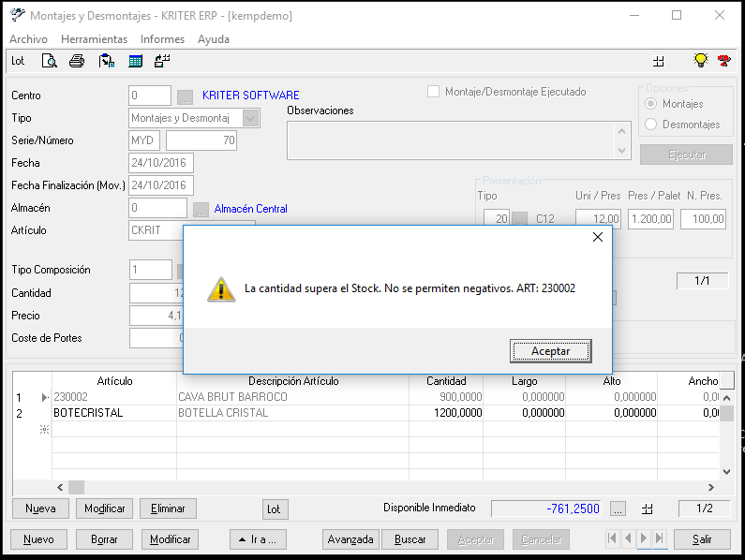Expand the Tipo dropdown
Screen dimensions: 745x560
click(250, 118)
